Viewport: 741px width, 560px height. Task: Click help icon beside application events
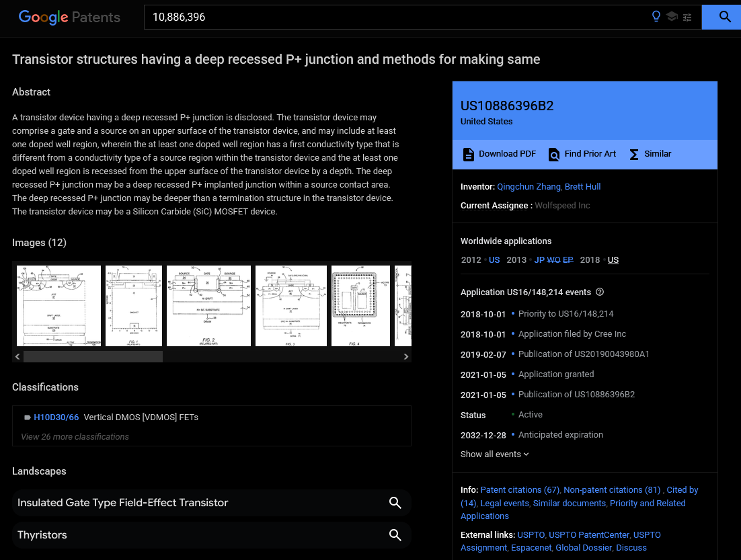[600, 292]
